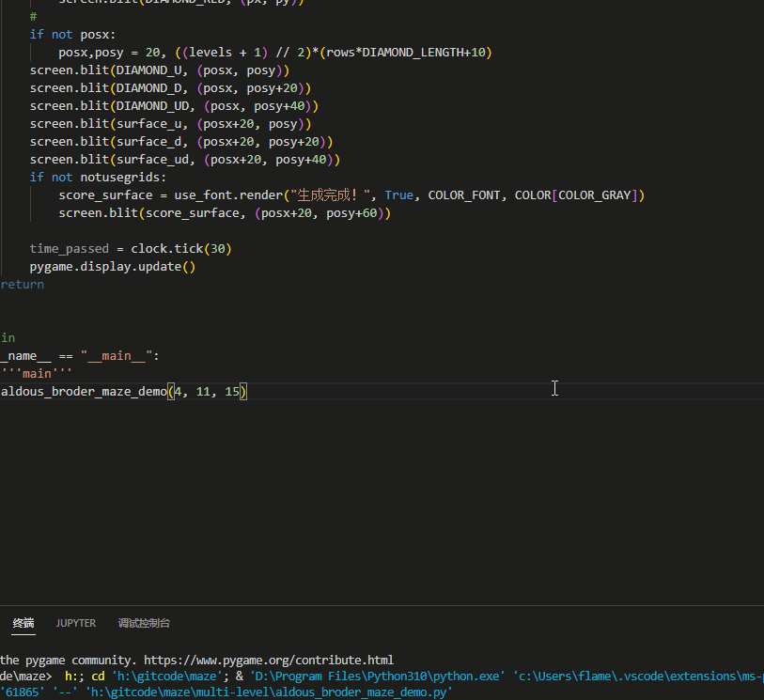The width and height of the screenshot is (764, 700).
Task: Click the 'h:\gitcode\maze' cd path in terminal
Action: click(167, 677)
